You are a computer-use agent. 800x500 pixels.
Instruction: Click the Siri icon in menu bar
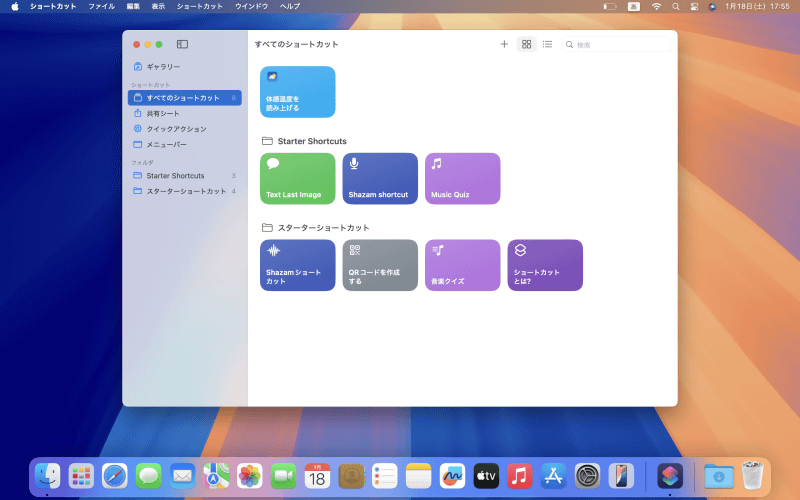[x=712, y=7]
